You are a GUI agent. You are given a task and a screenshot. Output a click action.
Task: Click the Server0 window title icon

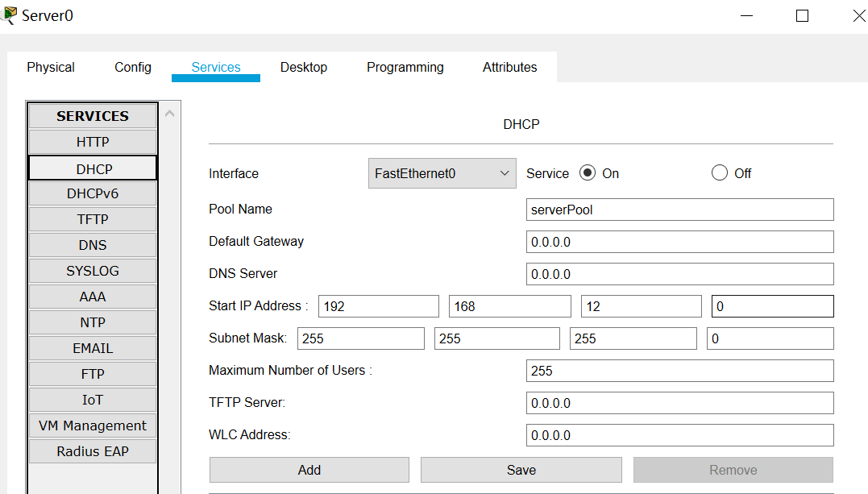pyautogui.click(x=10, y=15)
